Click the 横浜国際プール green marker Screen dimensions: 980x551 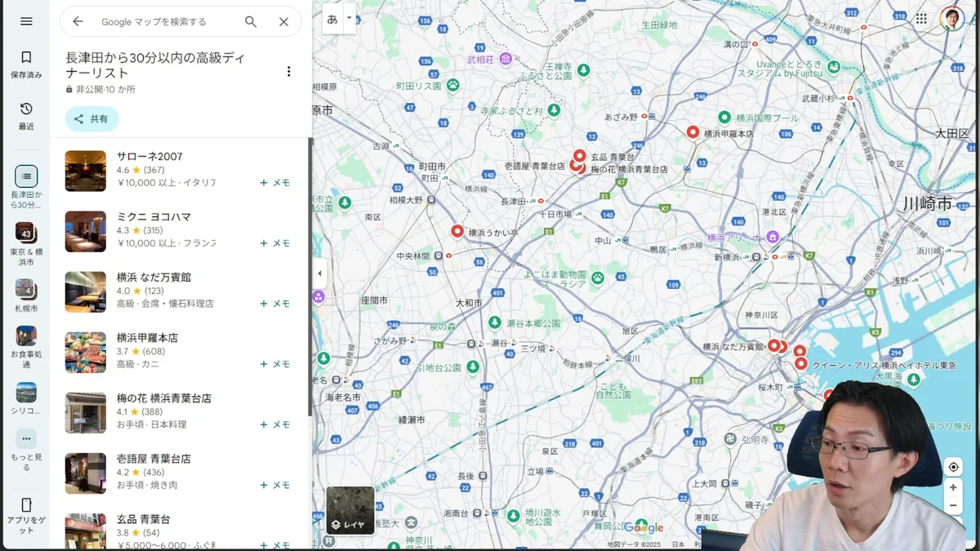[724, 118]
